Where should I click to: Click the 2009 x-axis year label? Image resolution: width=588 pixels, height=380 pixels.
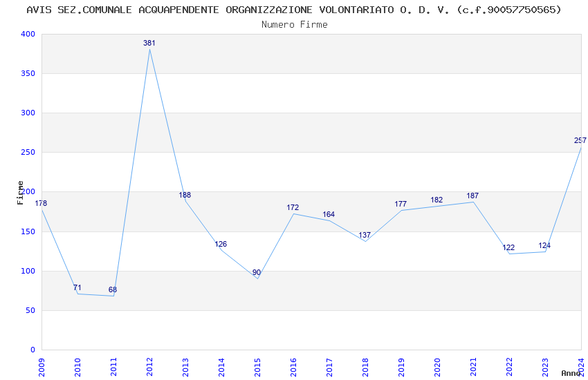click(42, 368)
